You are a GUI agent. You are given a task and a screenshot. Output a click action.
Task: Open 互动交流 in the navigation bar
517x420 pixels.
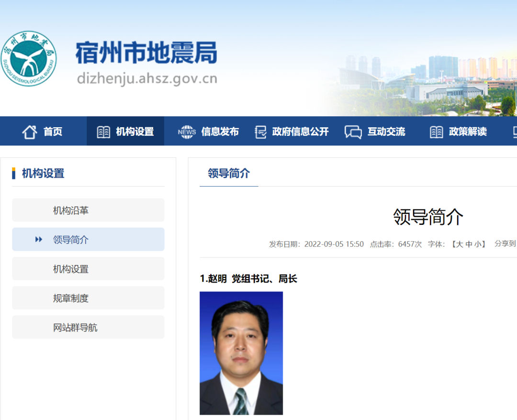[386, 132]
